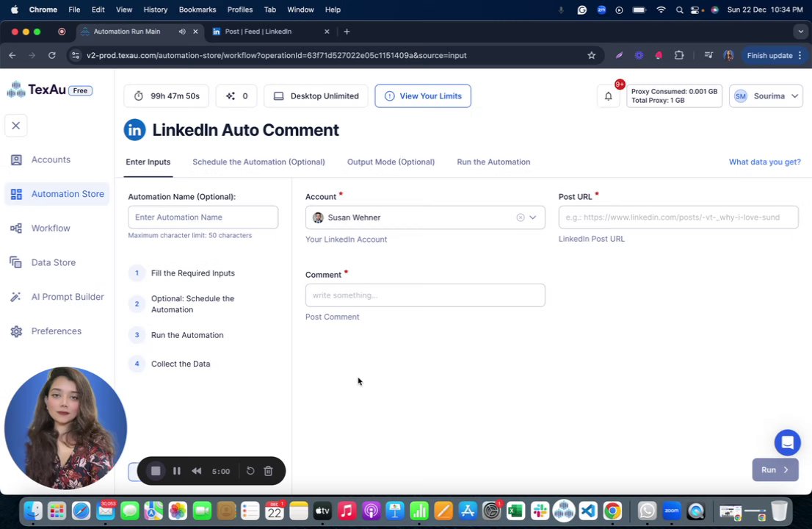Open a new browser tab
The width and height of the screenshot is (812, 529).
pos(347,32)
